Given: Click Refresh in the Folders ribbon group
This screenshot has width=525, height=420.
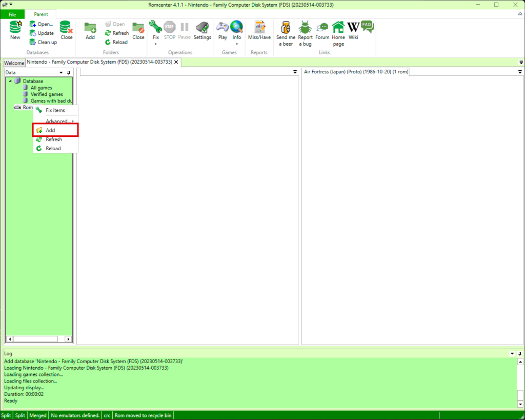Looking at the screenshot, I should coord(116,33).
